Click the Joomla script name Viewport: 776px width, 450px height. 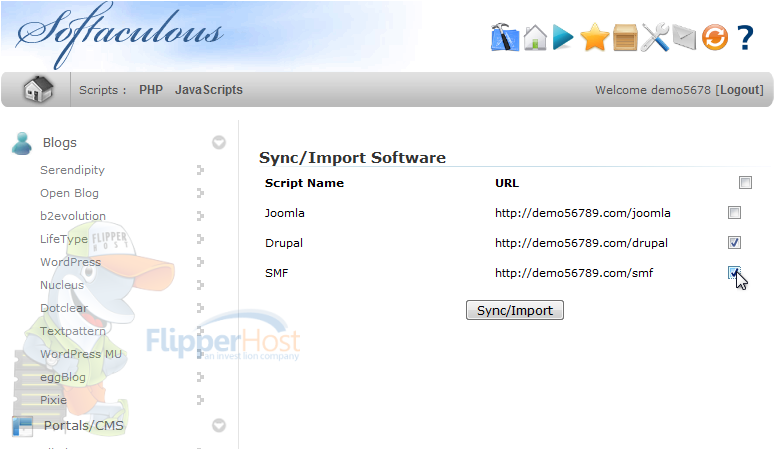tap(285, 213)
